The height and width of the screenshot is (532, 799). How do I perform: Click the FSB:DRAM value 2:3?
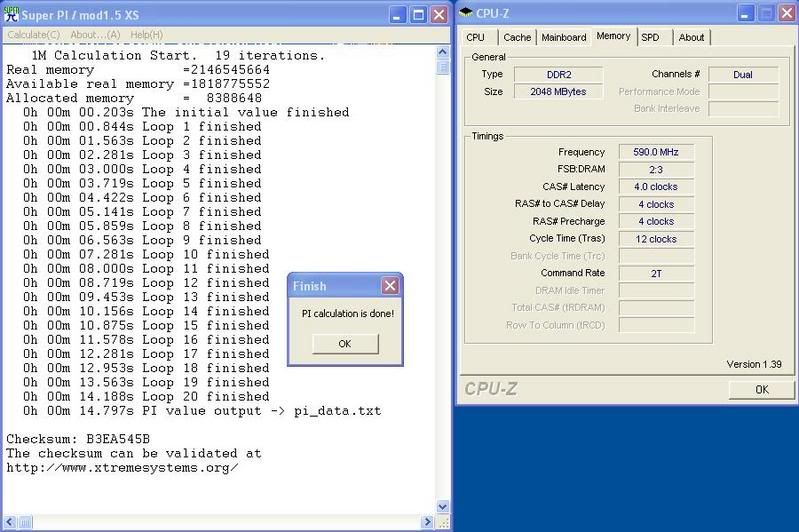[x=656, y=170]
